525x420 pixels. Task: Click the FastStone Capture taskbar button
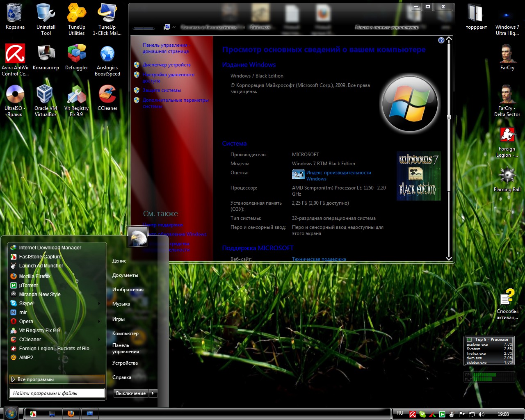(x=33, y=413)
